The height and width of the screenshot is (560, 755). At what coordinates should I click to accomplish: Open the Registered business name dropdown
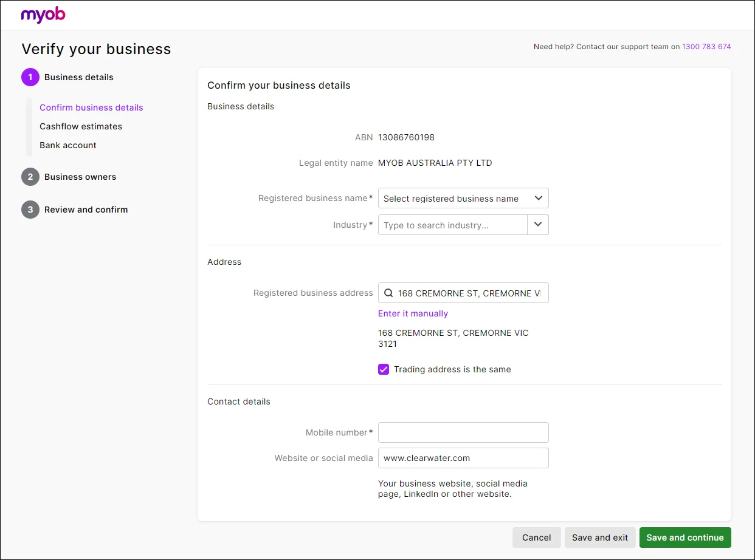tap(463, 198)
